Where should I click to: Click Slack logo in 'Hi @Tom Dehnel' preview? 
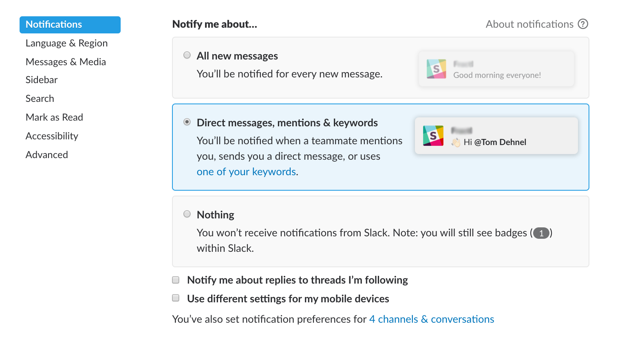pos(433,136)
